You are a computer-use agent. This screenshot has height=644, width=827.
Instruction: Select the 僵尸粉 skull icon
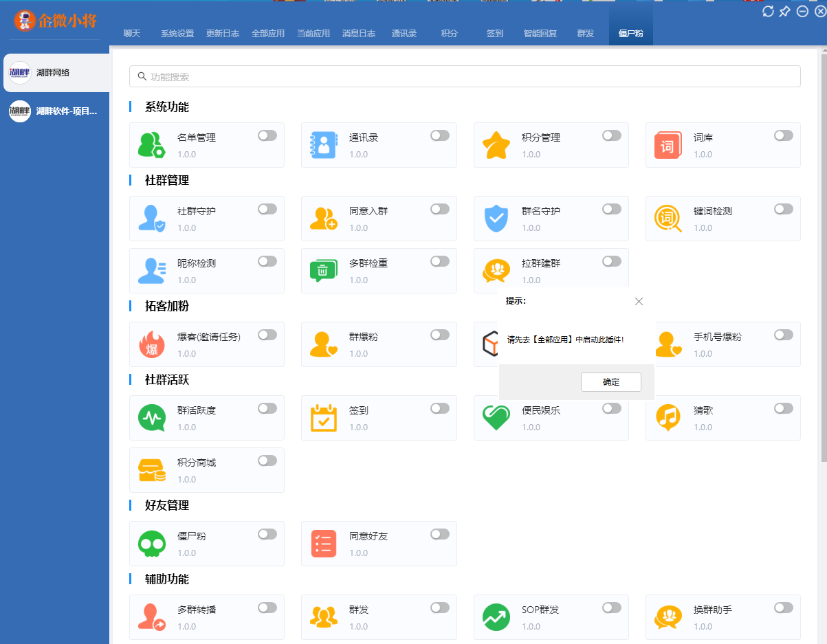tap(151, 543)
